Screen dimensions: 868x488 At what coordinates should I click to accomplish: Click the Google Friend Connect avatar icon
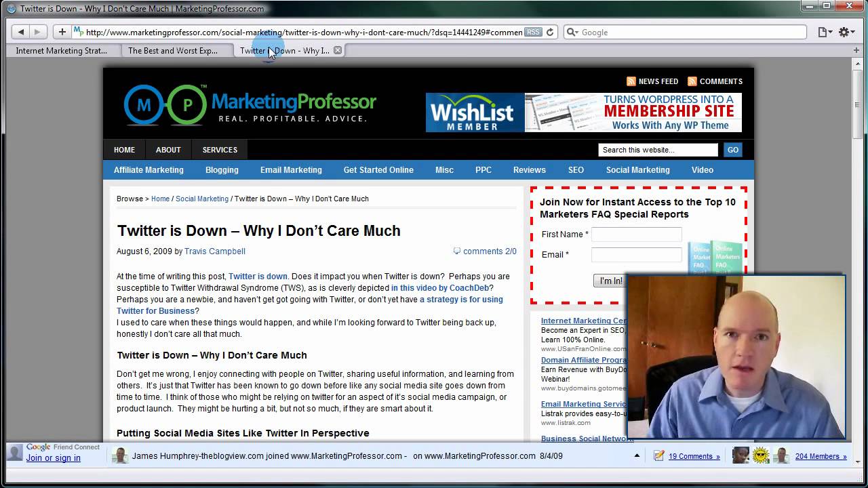click(x=15, y=453)
